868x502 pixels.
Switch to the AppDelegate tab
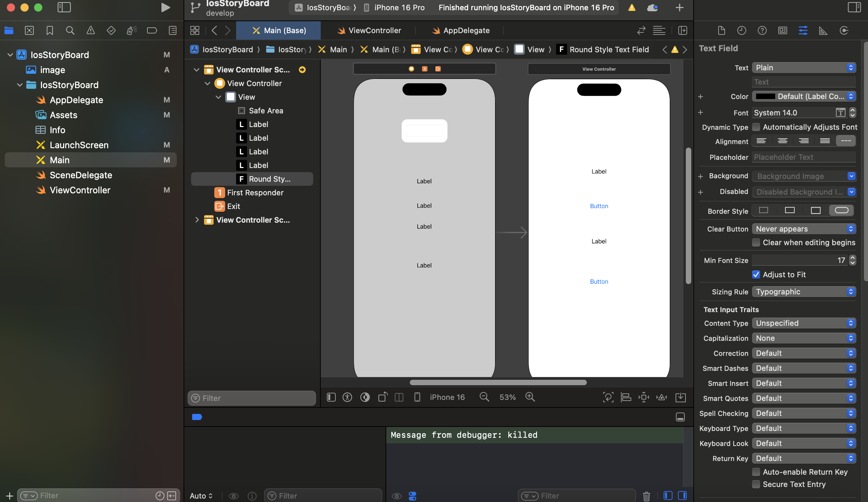pos(461,30)
